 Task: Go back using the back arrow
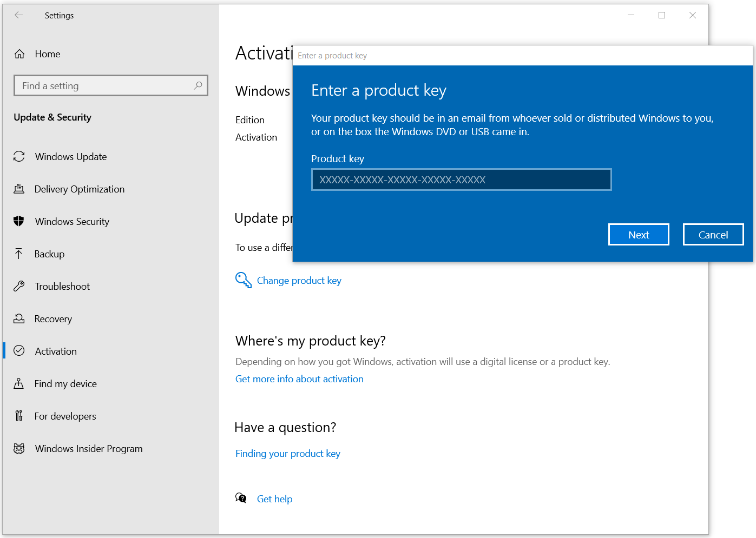tap(19, 15)
